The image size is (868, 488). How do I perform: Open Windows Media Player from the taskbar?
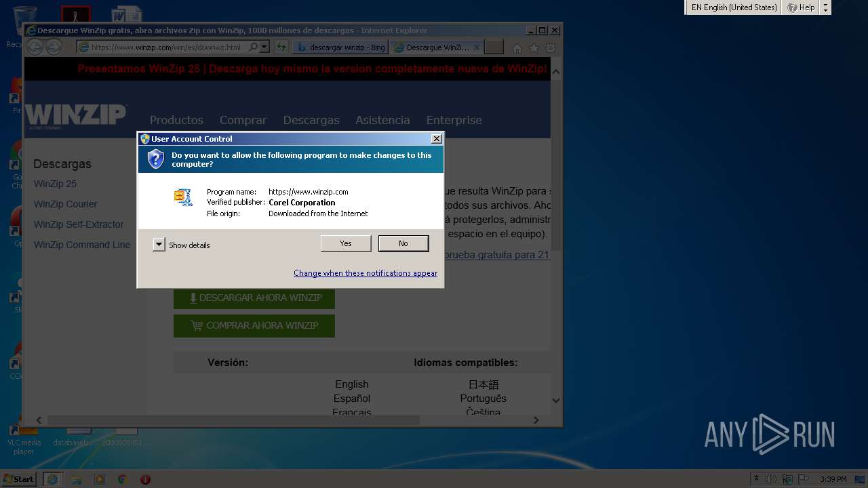pyautogui.click(x=100, y=479)
